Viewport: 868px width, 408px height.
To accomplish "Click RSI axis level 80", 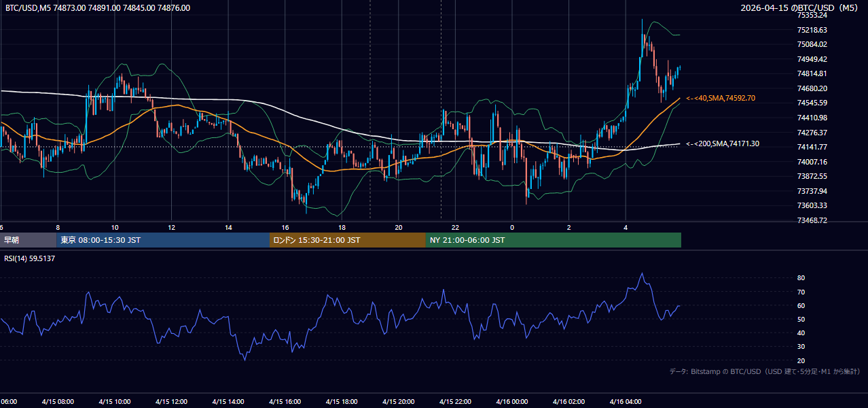I will click(x=801, y=278).
